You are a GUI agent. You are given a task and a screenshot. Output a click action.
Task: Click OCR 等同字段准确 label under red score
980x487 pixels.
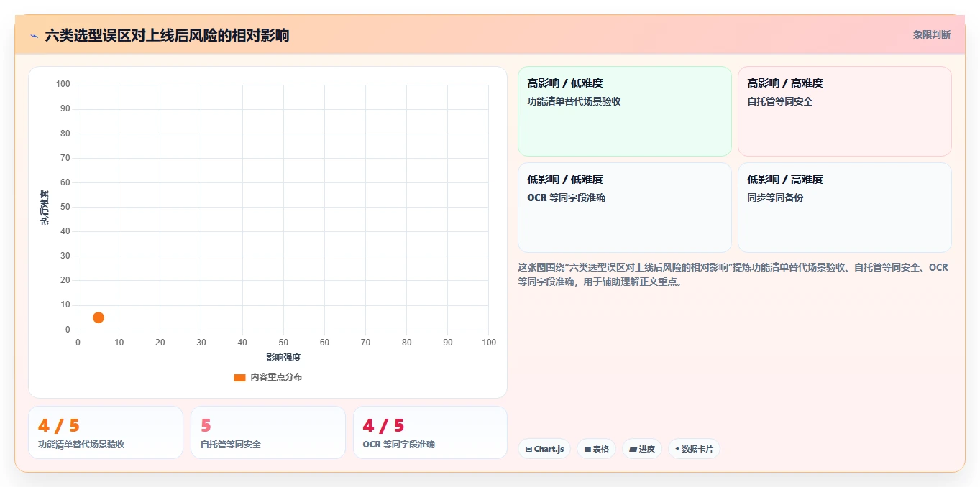point(399,445)
